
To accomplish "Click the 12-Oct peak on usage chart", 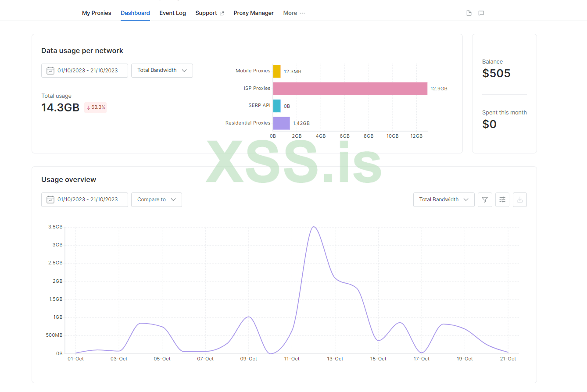I will 313,227.
